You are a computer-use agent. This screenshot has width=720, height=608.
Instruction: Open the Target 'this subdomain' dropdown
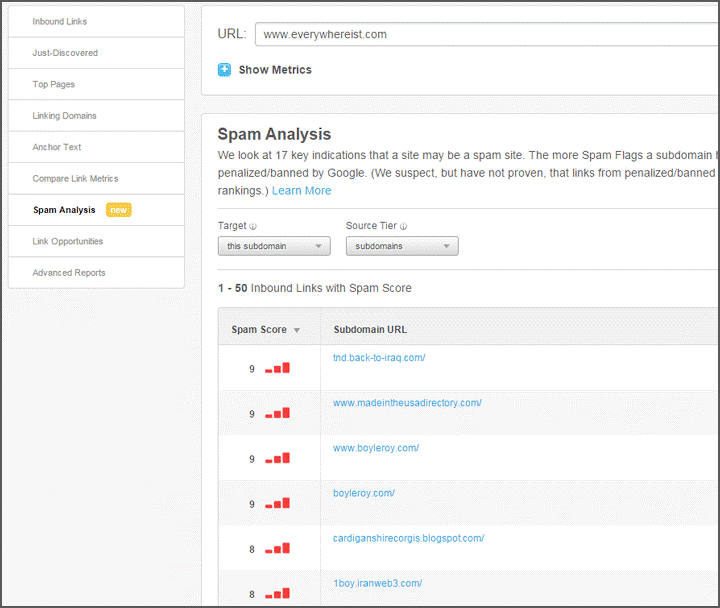point(274,246)
